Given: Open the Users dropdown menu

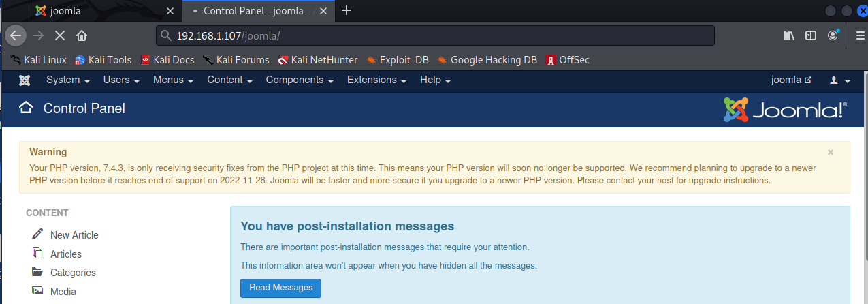Looking at the screenshot, I should pos(121,80).
